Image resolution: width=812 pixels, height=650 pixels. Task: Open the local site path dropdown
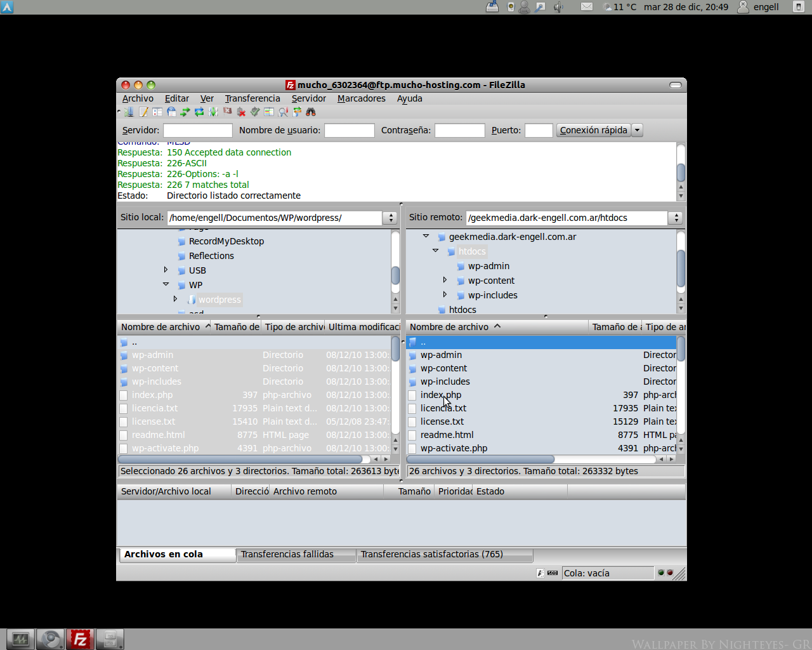tap(390, 218)
